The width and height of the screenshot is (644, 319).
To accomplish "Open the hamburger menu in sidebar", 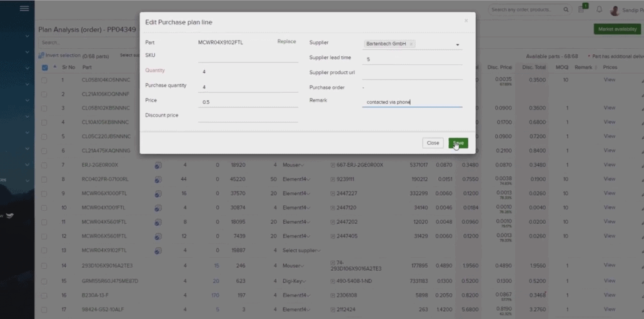I will tap(24, 8).
